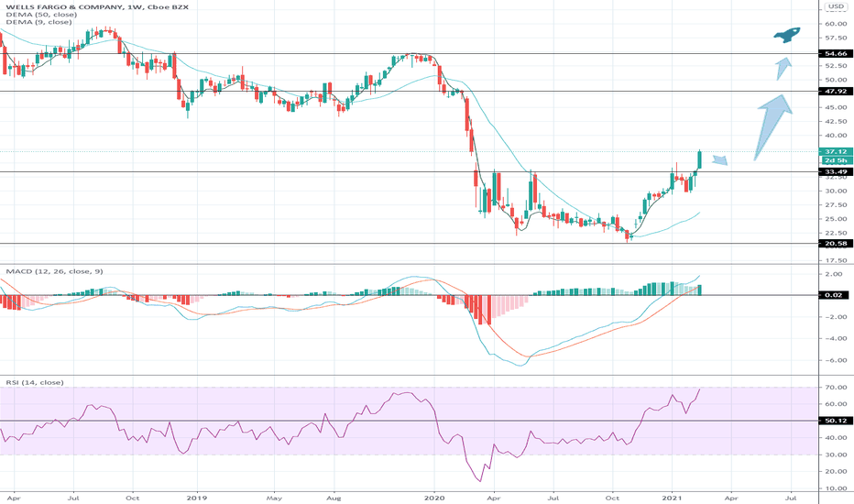Viewport: 854px width, 504px height.
Task: Click the 25.00 price scale value
Action: (836, 219)
